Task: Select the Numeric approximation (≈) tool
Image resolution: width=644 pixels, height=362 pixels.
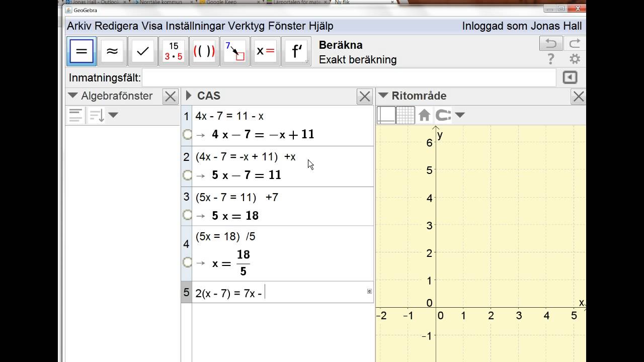Action: click(x=112, y=51)
